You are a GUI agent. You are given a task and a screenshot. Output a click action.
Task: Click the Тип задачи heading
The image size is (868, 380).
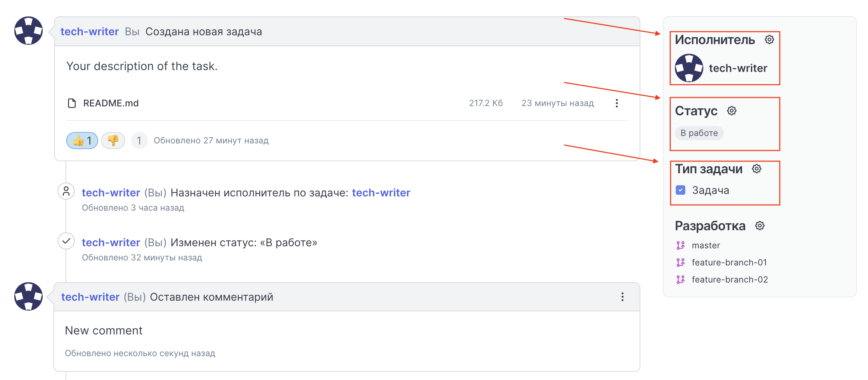[709, 169]
